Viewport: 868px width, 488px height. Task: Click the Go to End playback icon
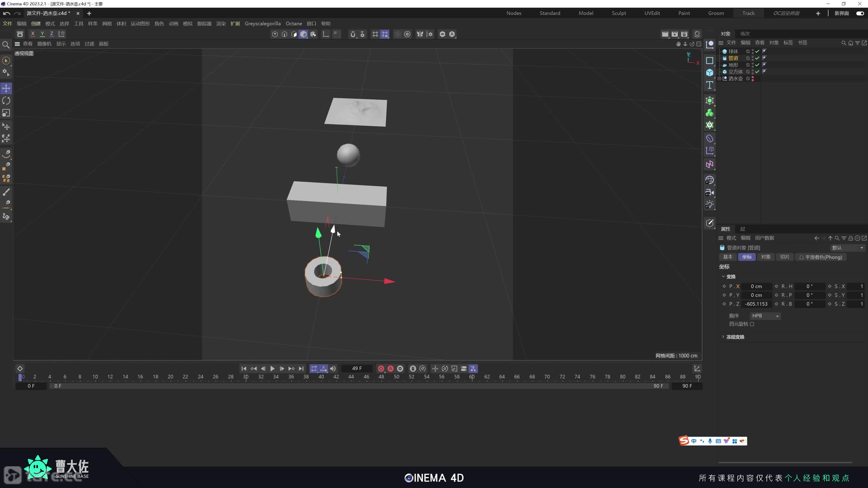coord(301,369)
